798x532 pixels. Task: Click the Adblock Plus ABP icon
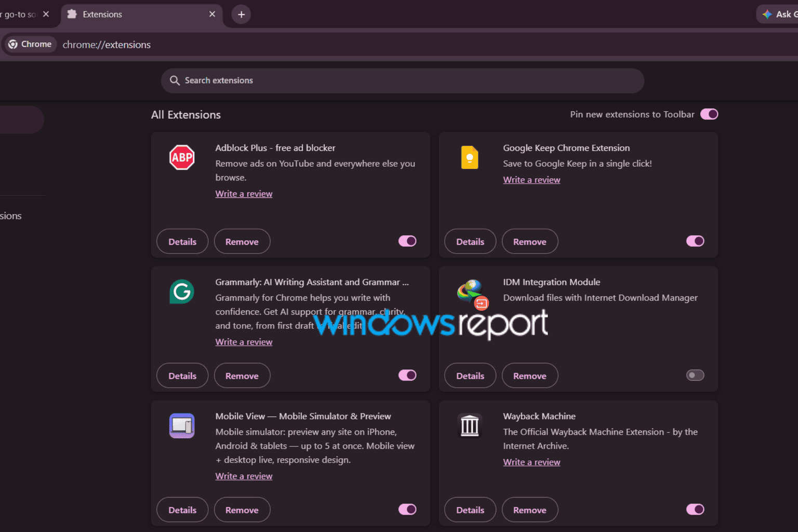coord(182,157)
